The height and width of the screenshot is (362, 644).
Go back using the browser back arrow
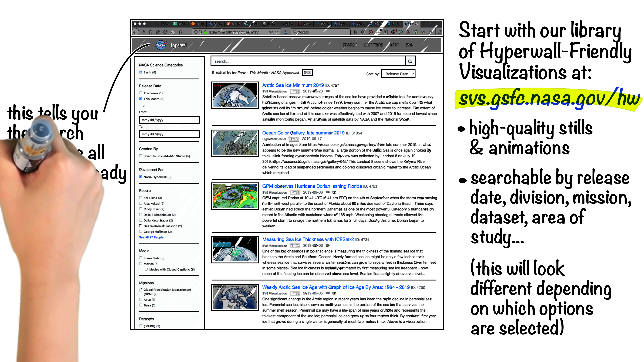click(135, 32)
